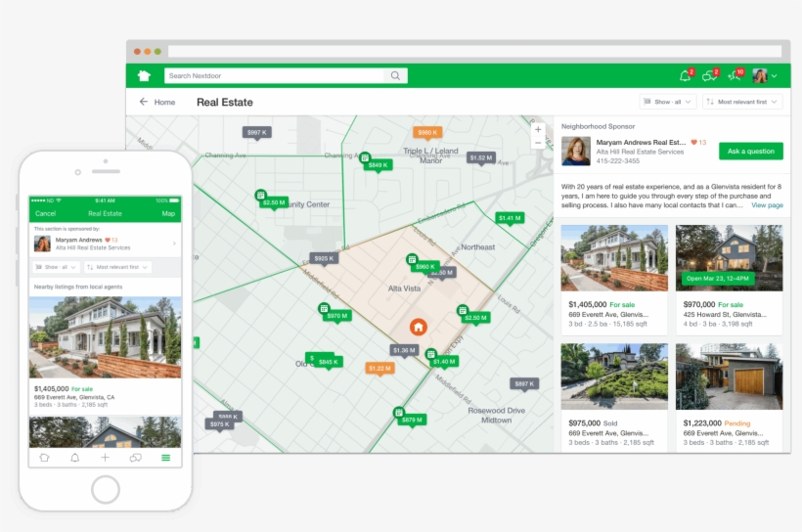Tap the plus icon in phone bottom bar
This screenshot has width=802, height=532.
tap(105, 458)
